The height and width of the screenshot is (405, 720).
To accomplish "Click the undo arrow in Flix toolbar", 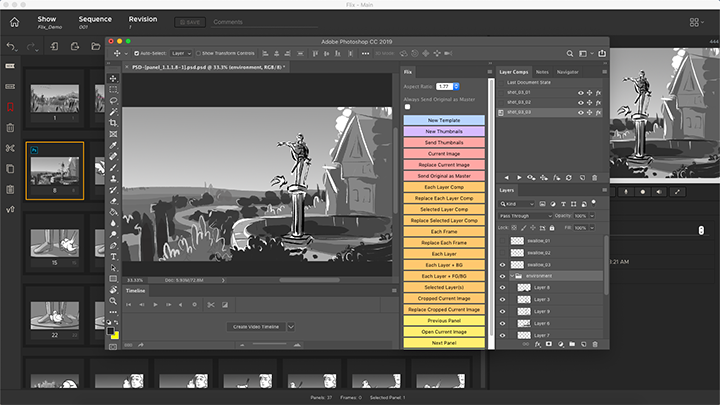I will point(11,46).
